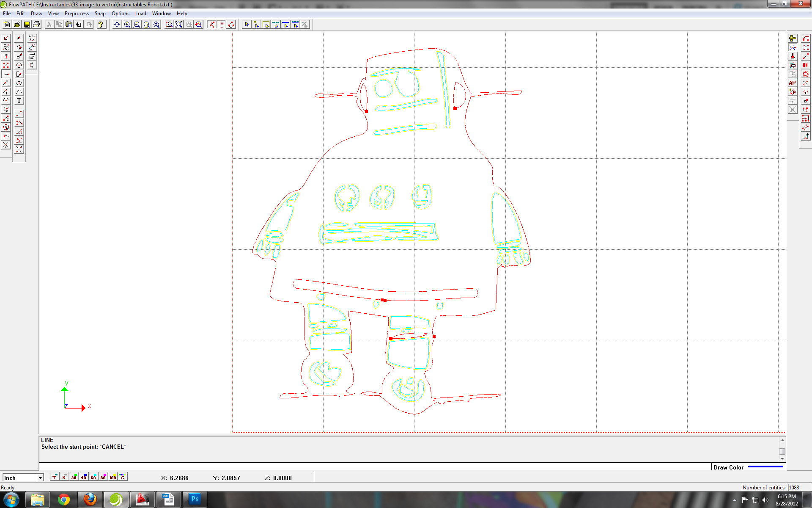Click the active endpoint snap arrow icon
812x508 pixels.
coord(6,74)
